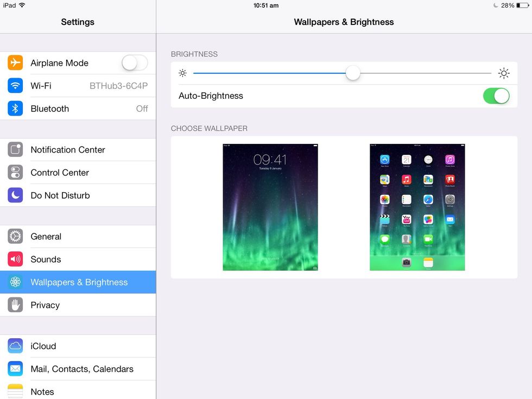Tap the iCloud icon
Screen dimensions: 532x399
[15, 346]
